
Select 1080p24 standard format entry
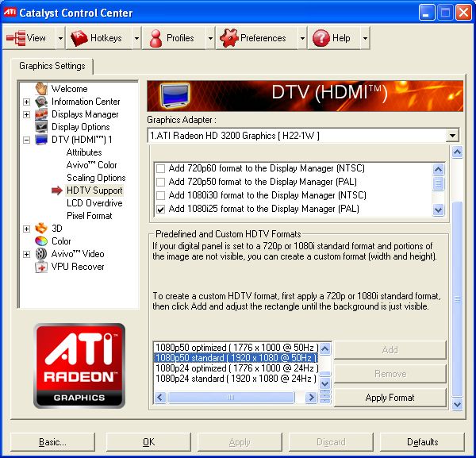236,379
